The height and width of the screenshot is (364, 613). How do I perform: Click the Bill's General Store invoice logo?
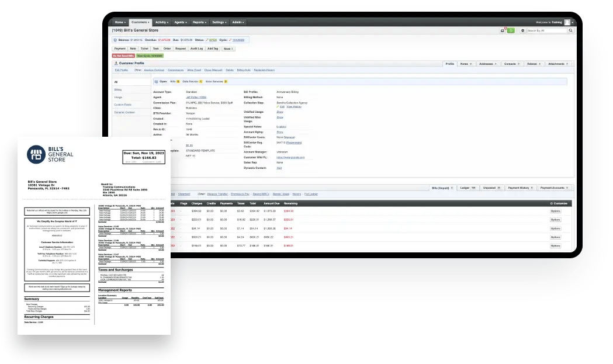click(x=50, y=154)
